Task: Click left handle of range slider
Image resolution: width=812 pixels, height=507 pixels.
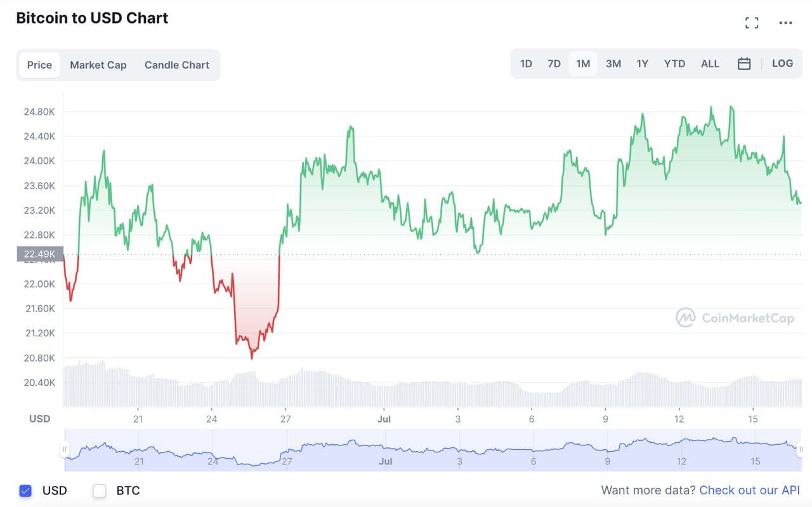Action: point(64,449)
